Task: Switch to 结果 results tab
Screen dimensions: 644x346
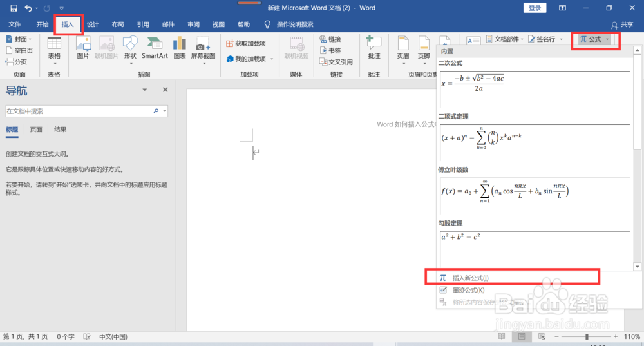Action: 60,130
